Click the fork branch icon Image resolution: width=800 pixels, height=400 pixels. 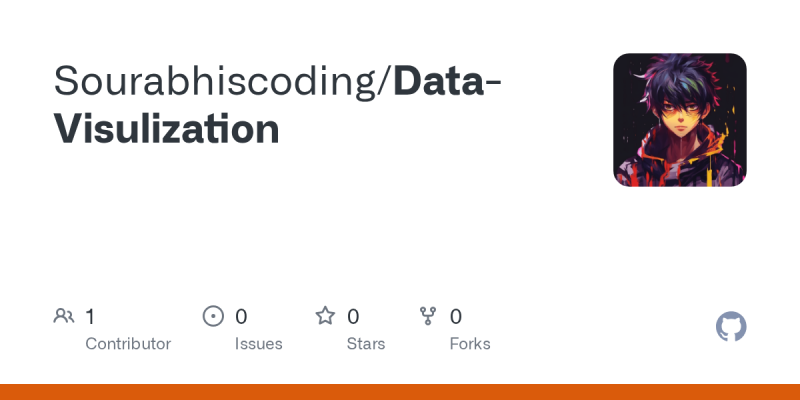point(428,316)
